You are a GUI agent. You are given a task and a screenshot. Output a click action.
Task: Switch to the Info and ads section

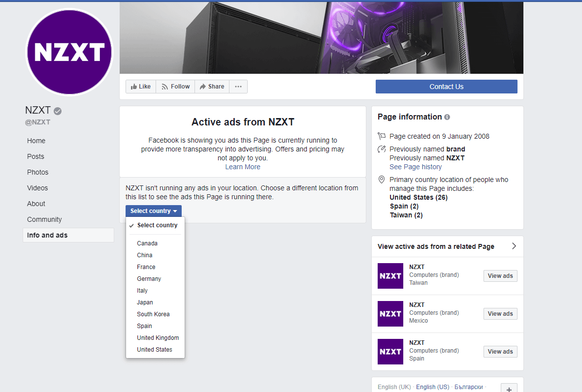(47, 235)
